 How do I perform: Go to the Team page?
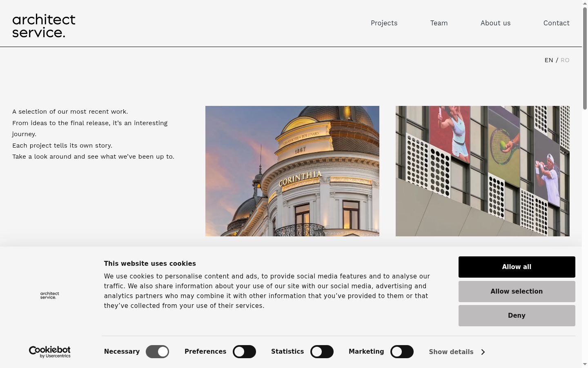439,23
